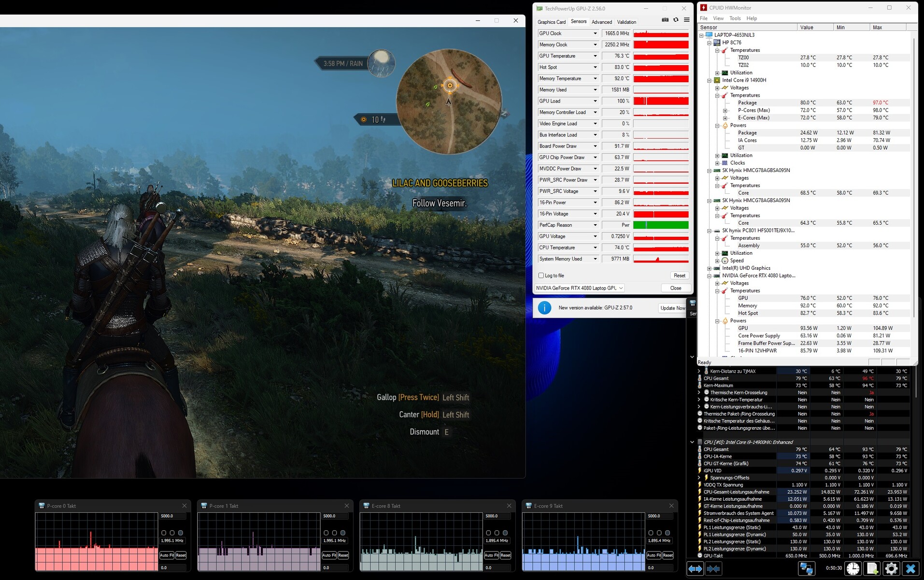Expand the Intel(R) UHD Graphics node
Image resolution: width=924 pixels, height=580 pixels.
pyautogui.click(x=710, y=268)
